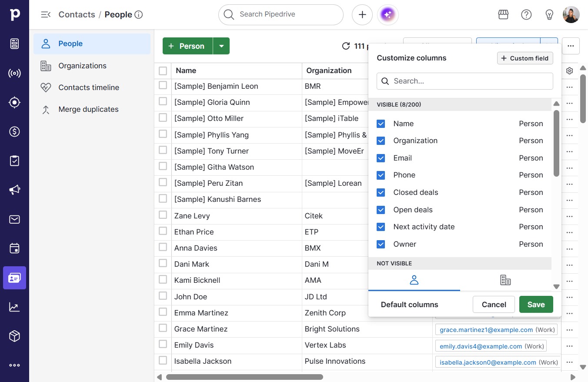Open row actions for Benjamin Leon

[570, 87]
